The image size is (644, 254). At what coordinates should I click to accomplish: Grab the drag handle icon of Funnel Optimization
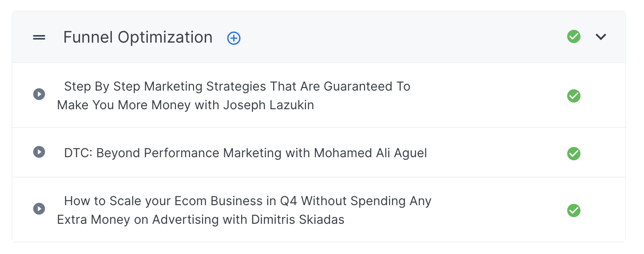[x=39, y=38]
